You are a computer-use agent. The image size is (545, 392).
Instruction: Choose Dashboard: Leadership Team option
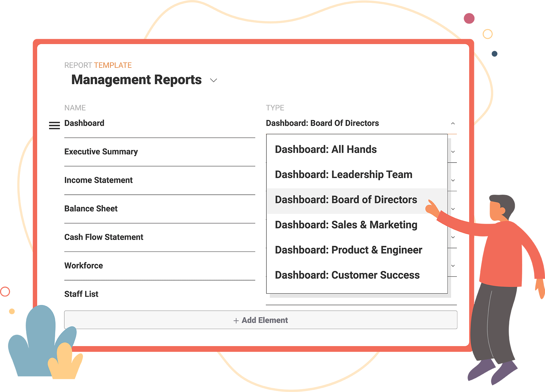pyautogui.click(x=343, y=174)
